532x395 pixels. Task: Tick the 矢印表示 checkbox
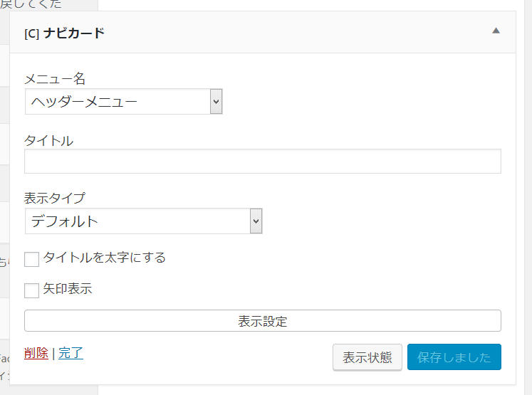(x=31, y=290)
